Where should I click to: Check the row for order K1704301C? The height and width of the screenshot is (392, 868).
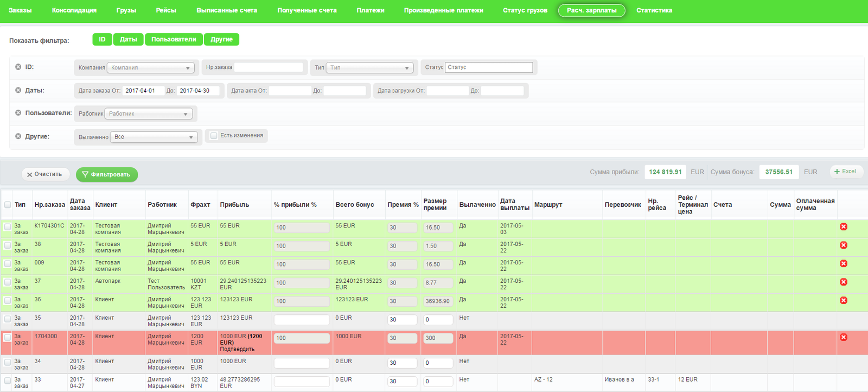8,227
